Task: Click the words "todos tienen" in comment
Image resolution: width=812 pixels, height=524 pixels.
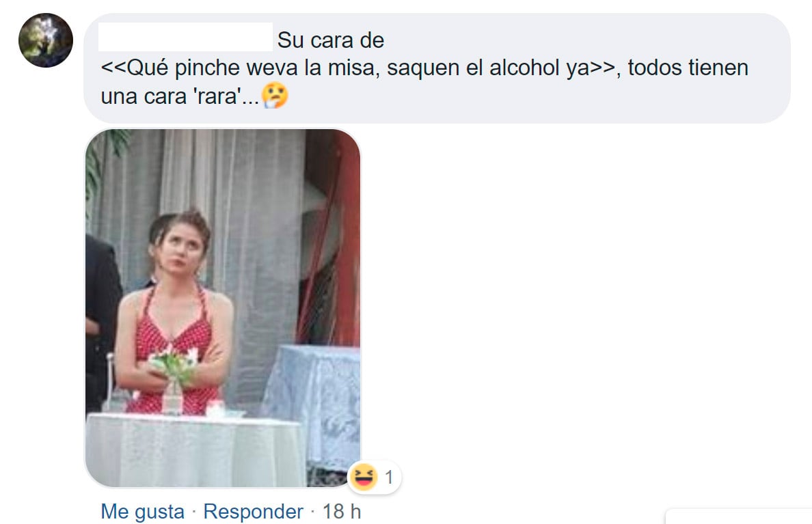Action: 688,68
